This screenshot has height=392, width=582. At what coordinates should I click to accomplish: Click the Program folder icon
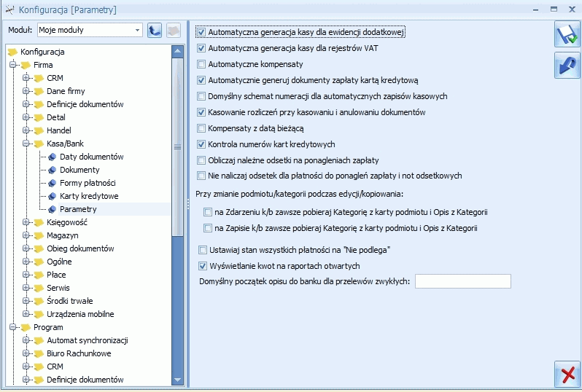click(x=26, y=327)
